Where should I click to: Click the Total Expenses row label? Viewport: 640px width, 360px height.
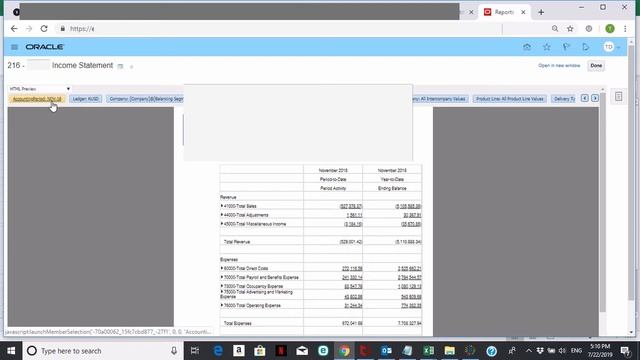click(238, 323)
